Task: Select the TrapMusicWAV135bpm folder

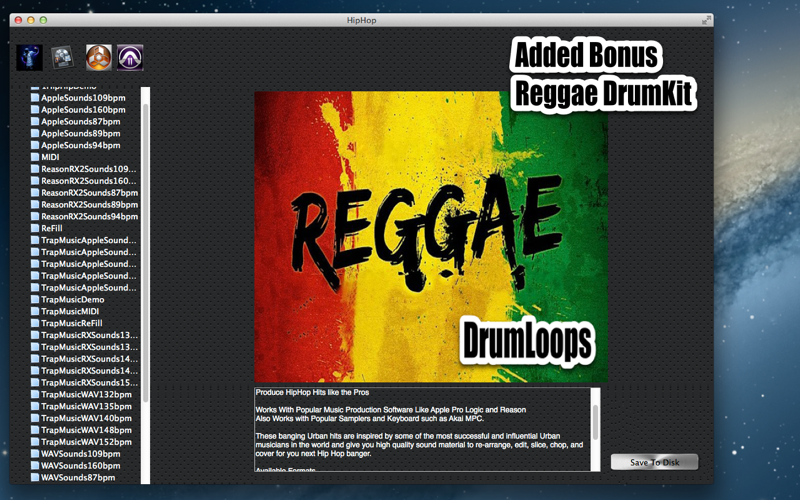Action: click(81, 406)
